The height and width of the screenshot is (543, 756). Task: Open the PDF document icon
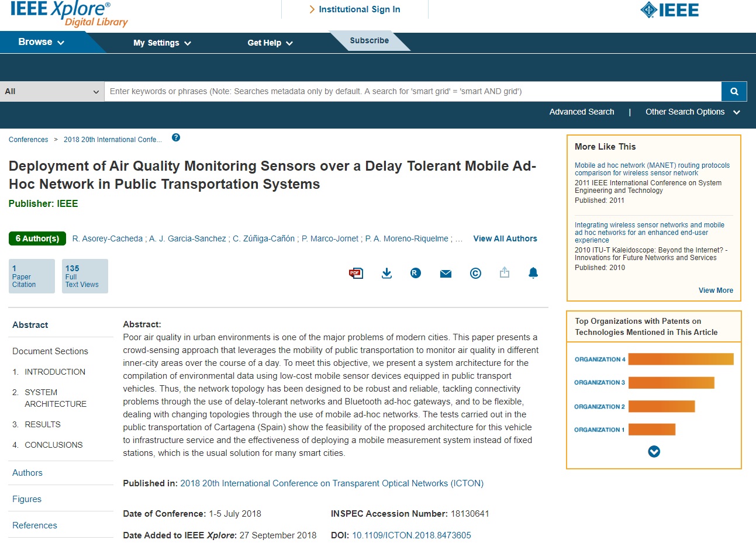click(x=355, y=273)
